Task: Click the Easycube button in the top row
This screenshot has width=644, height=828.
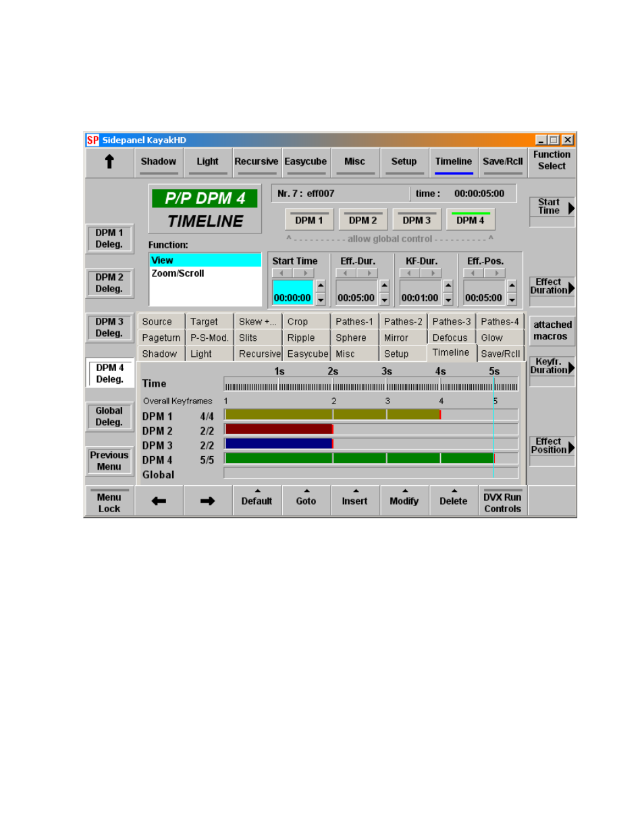Action: pos(306,162)
